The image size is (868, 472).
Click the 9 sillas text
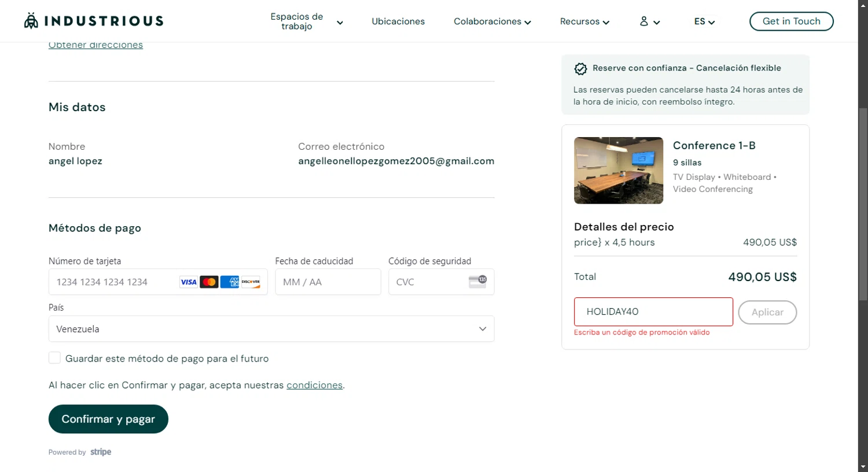(x=687, y=163)
